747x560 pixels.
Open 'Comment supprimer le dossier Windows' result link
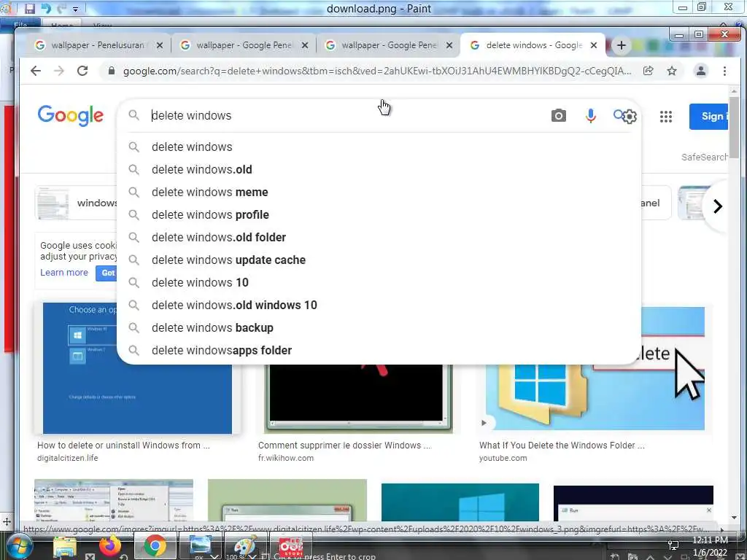344,446
